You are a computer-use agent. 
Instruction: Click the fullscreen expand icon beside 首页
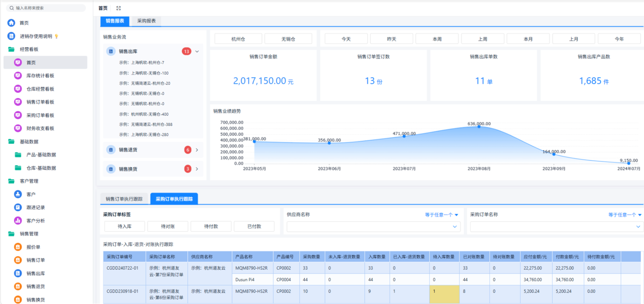(119, 8)
